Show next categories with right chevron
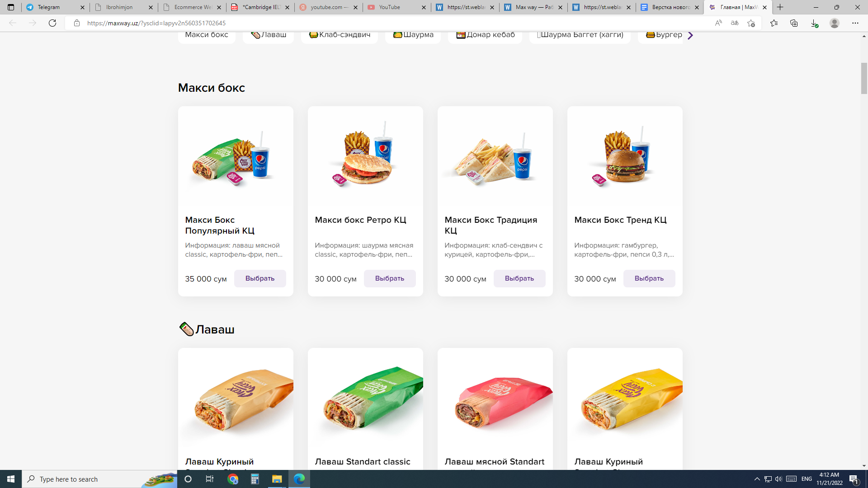868x488 pixels. pyautogui.click(x=690, y=35)
